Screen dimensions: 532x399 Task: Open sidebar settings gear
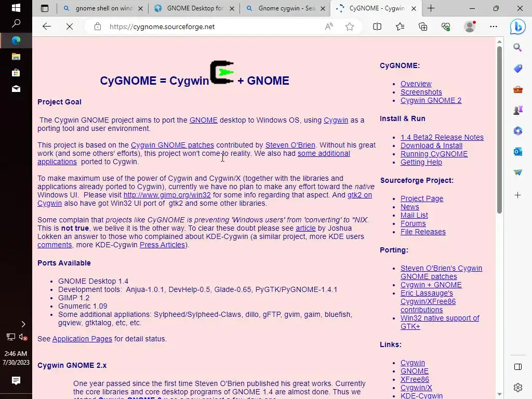click(518, 388)
